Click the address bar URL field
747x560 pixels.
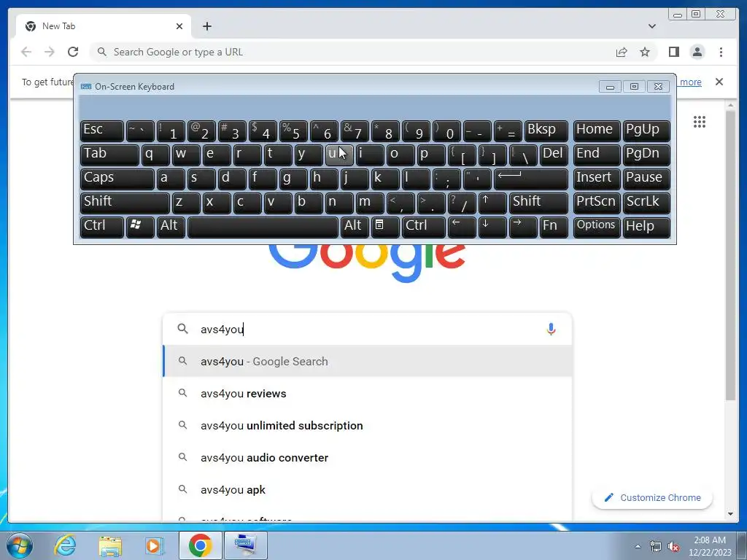coord(352,52)
